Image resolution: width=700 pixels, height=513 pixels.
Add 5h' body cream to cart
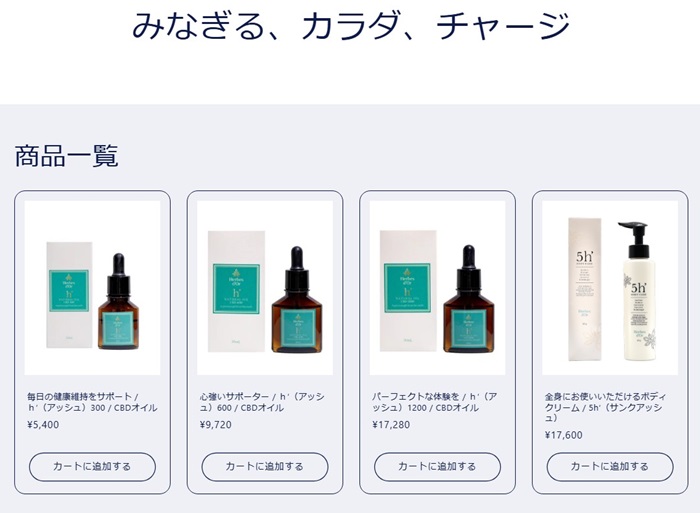coord(610,467)
